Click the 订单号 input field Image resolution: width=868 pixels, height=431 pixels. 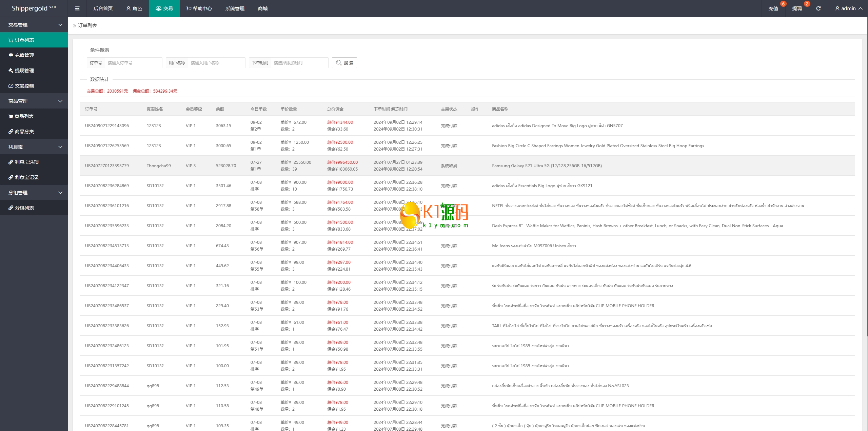tap(133, 63)
